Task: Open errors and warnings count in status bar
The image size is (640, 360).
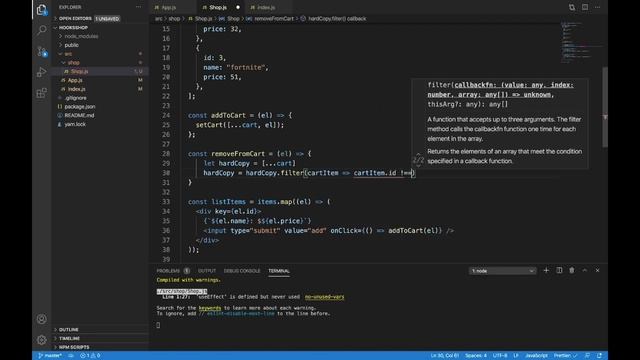Action: click(x=90, y=356)
